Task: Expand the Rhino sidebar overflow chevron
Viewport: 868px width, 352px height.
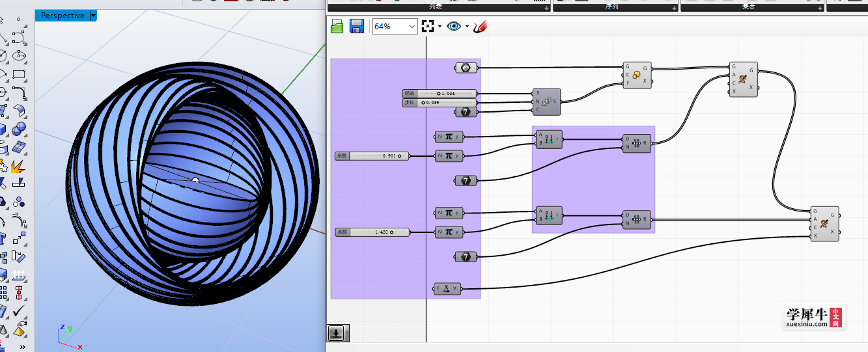Action: pos(23,347)
